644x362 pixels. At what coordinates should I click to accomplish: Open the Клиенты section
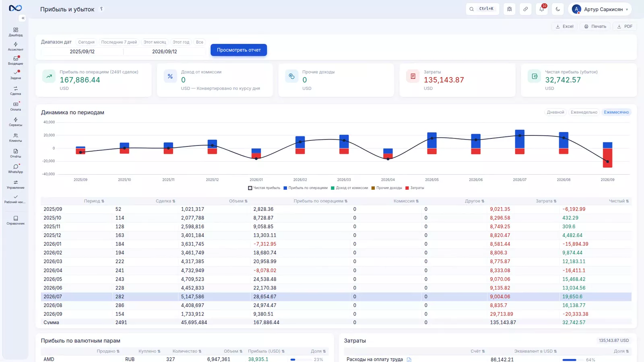pos(15,138)
